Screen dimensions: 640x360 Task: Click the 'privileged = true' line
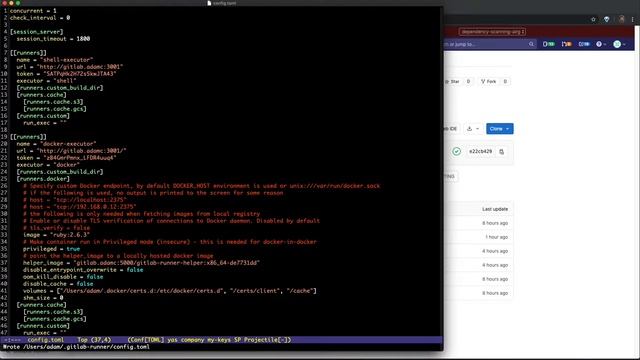point(51,249)
